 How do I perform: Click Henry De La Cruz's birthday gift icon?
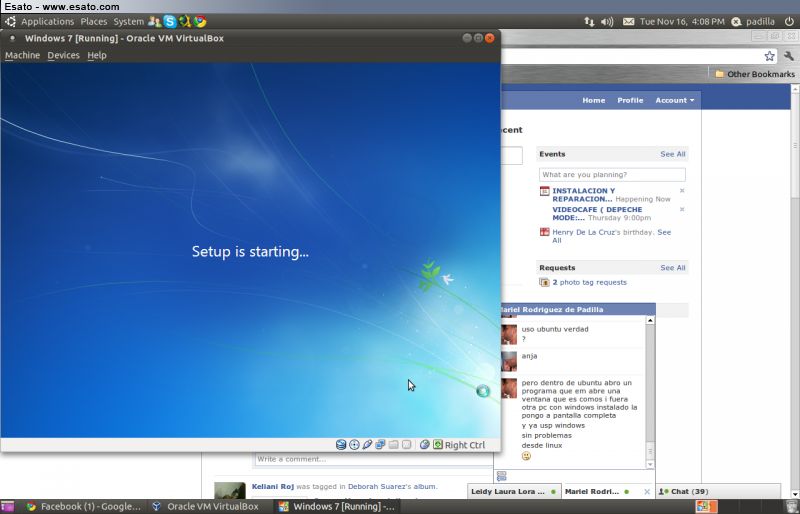544,232
